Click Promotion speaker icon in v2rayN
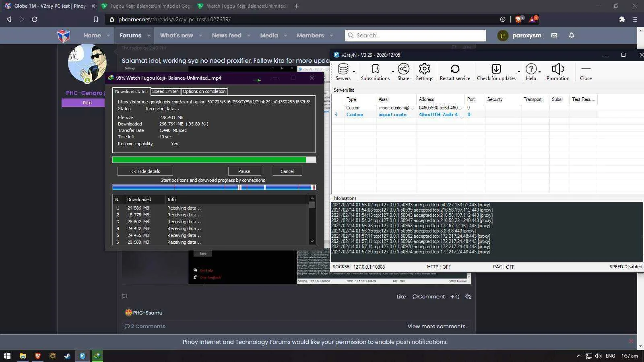Viewport: 644px width, 362px height. 558,72
